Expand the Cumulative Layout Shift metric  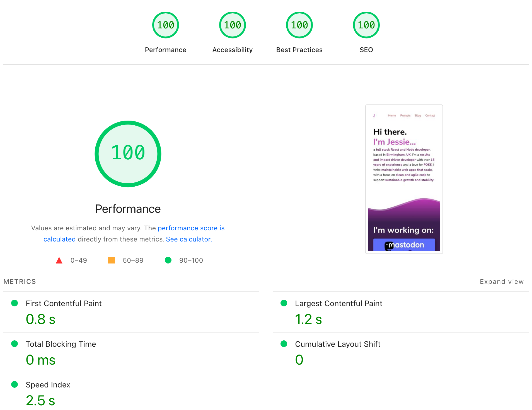(337, 344)
